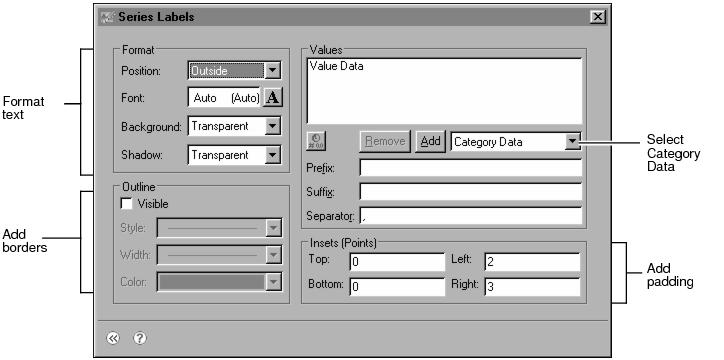The height and width of the screenshot is (360, 724).
Task: Open the outline Width dropdown
Action: tap(219, 255)
